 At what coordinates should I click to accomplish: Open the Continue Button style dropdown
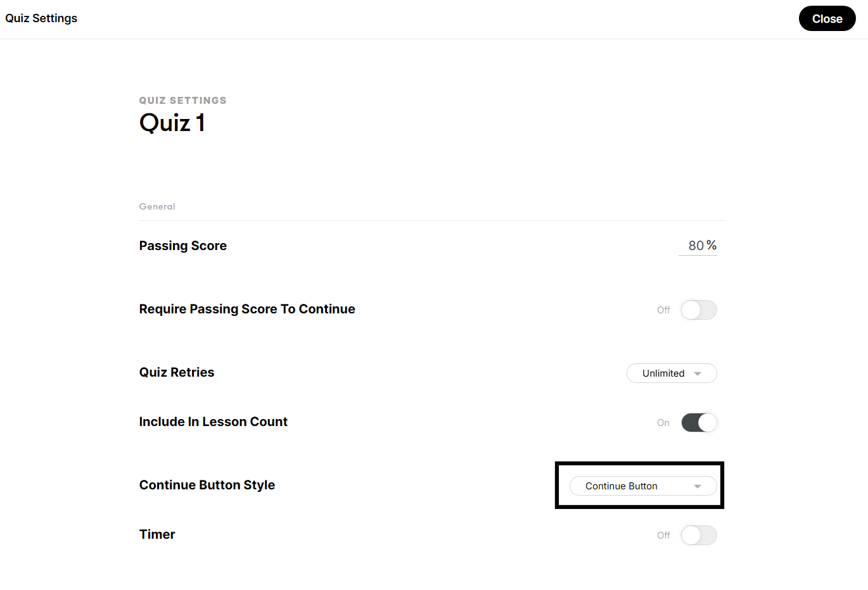coord(643,486)
